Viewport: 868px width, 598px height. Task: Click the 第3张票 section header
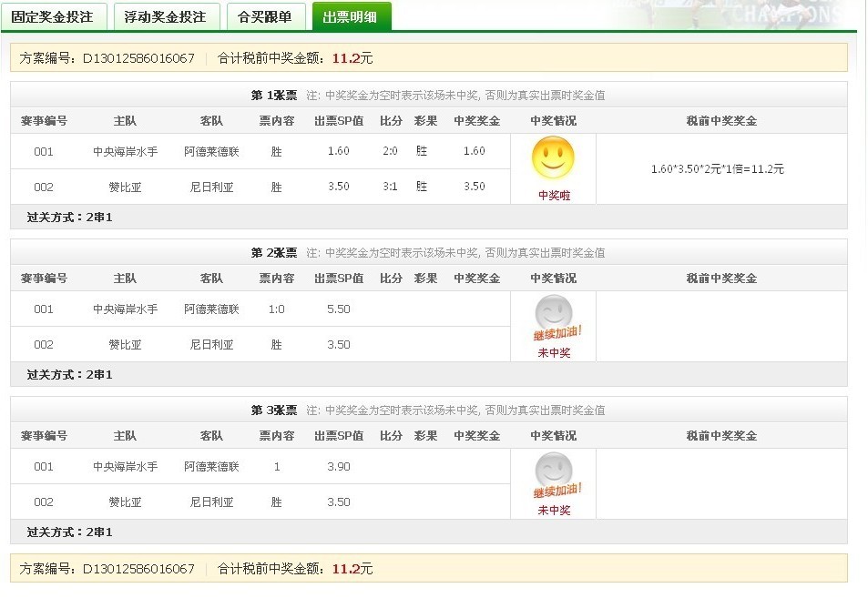point(273,410)
